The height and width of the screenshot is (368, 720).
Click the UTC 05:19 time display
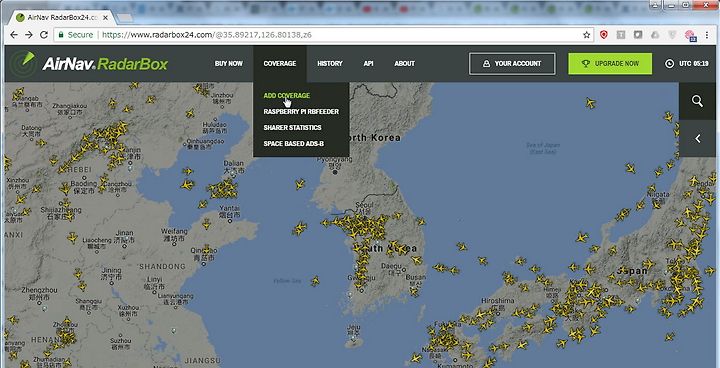tap(693, 63)
